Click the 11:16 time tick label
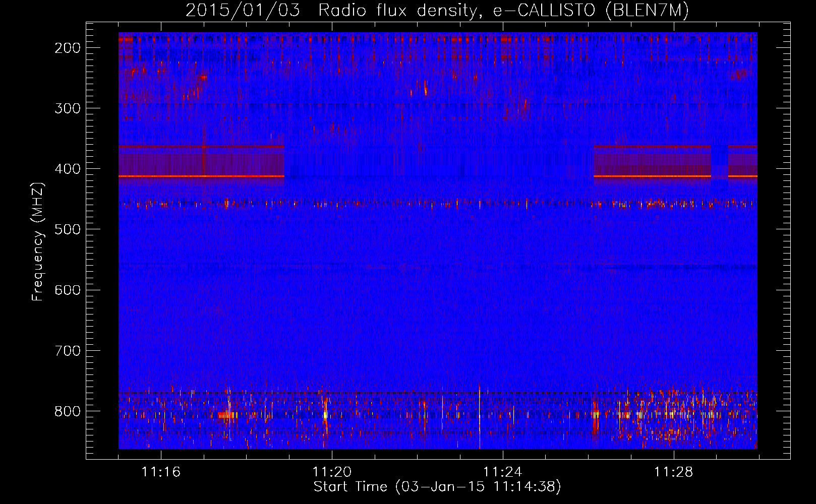 (x=161, y=472)
